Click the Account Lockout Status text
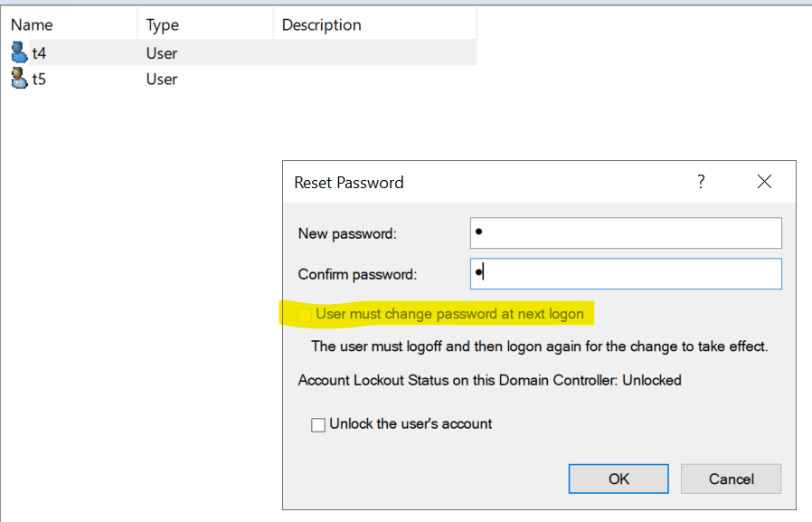 (489, 380)
